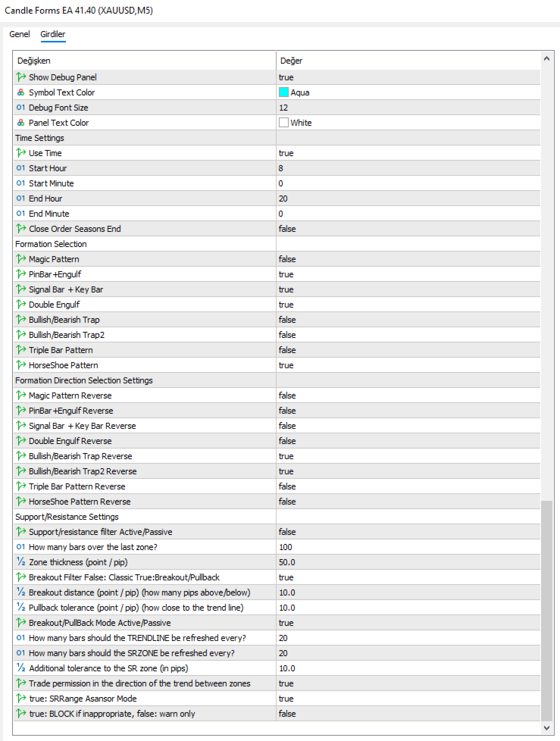Image resolution: width=560 pixels, height=741 pixels.
Task: Switch to the Genel tab
Action: point(20,35)
